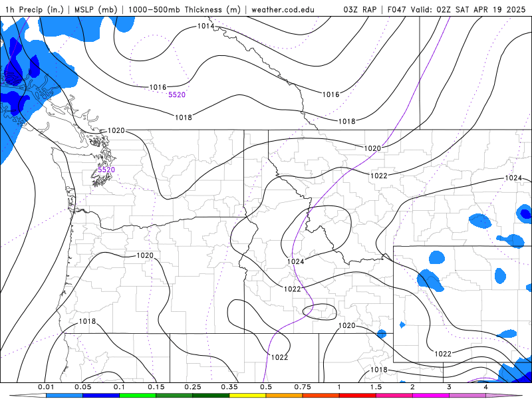Click the '1014' isobar label
Viewport: 532px width, 399px height.
[206, 26]
